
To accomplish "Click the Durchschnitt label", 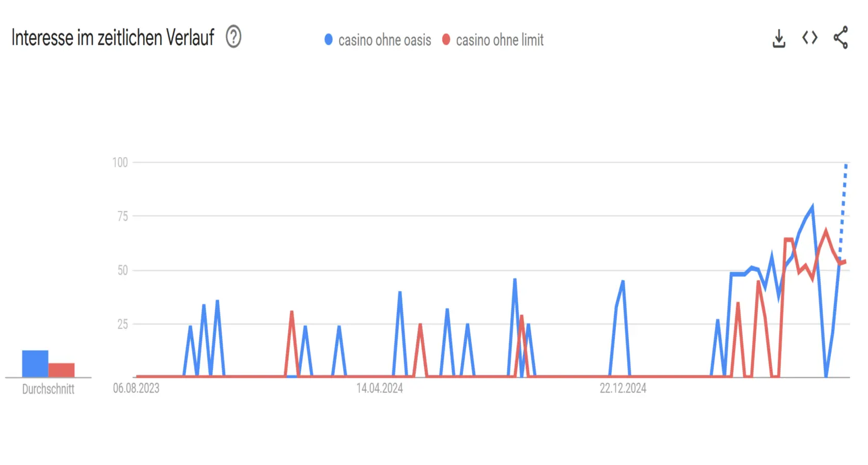I will (48, 389).
